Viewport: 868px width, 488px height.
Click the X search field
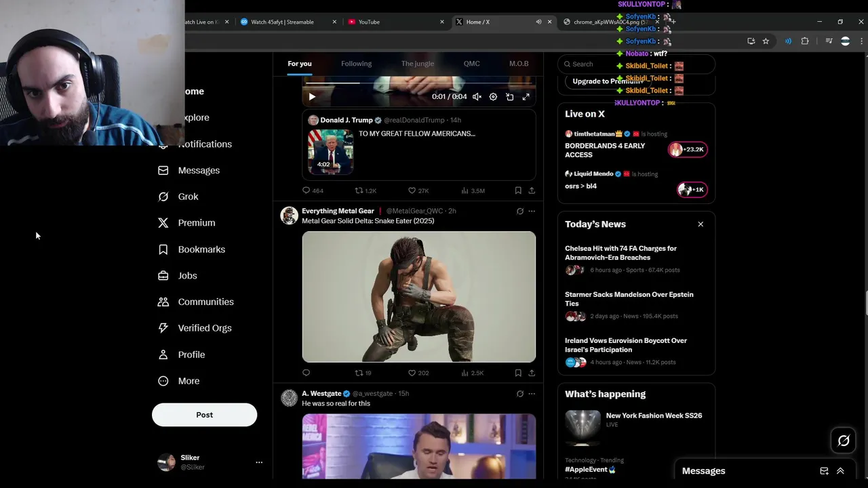[636, 64]
